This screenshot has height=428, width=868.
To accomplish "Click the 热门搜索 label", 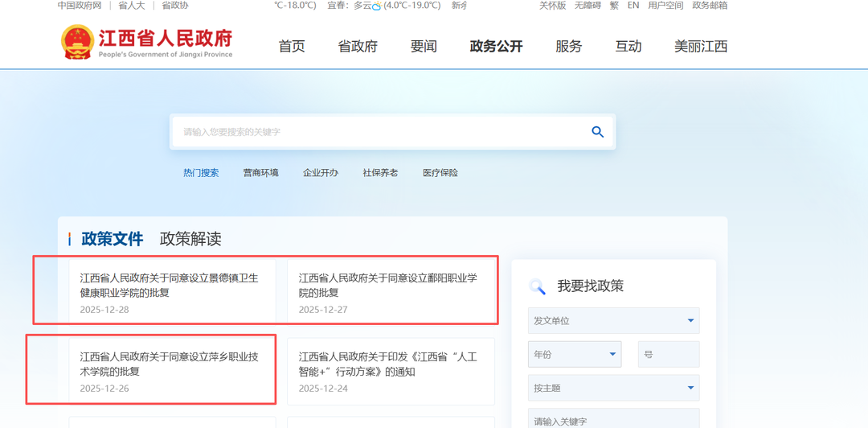I will click(x=201, y=173).
